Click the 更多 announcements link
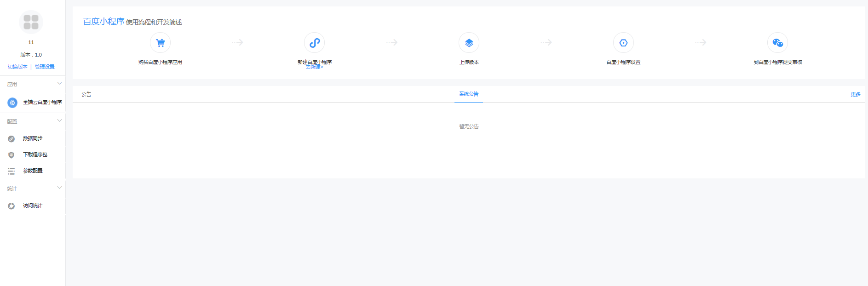The width and height of the screenshot is (868, 286). click(856, 94)
